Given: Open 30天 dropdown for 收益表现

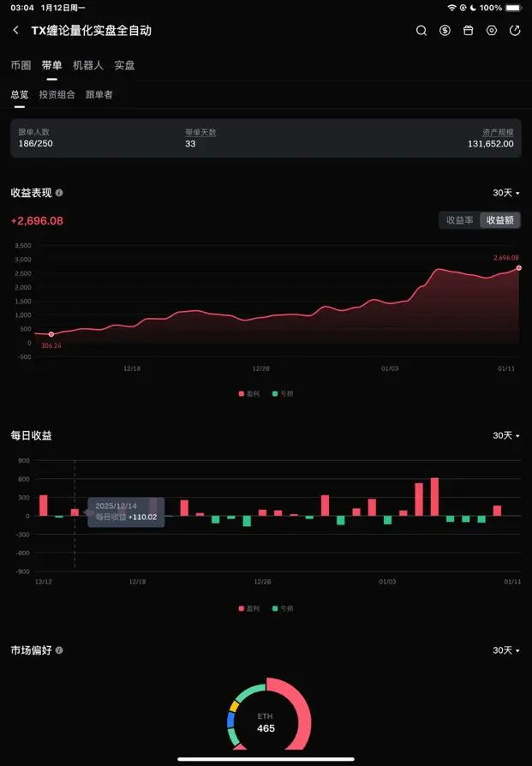Looking at the screenshot, I should (506, 193).
